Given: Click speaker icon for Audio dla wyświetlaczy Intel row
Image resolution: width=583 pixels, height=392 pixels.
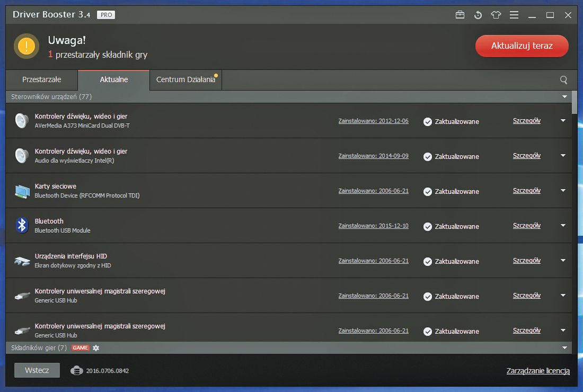Looking at the screenshot, I should (22, 156).
